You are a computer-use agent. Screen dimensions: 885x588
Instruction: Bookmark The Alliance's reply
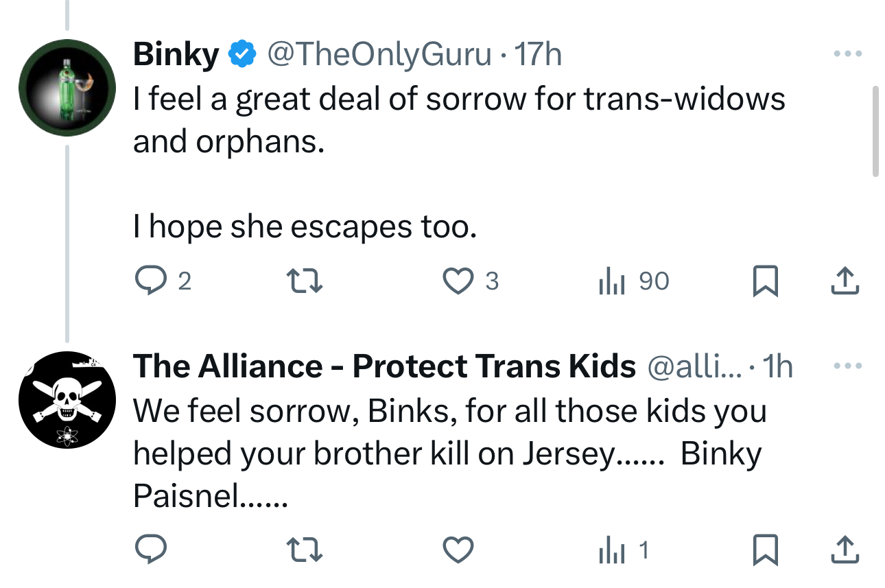point(765,549)
